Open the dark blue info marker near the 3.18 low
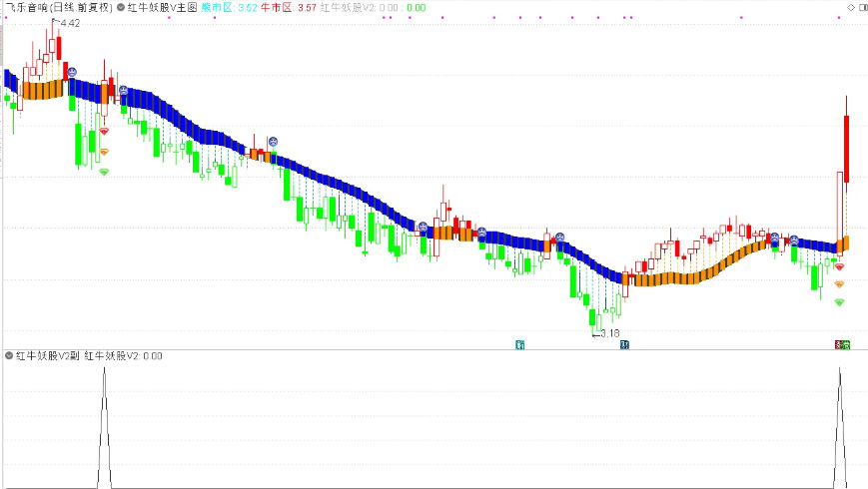 pyautogui.click(x=624, y=345)
